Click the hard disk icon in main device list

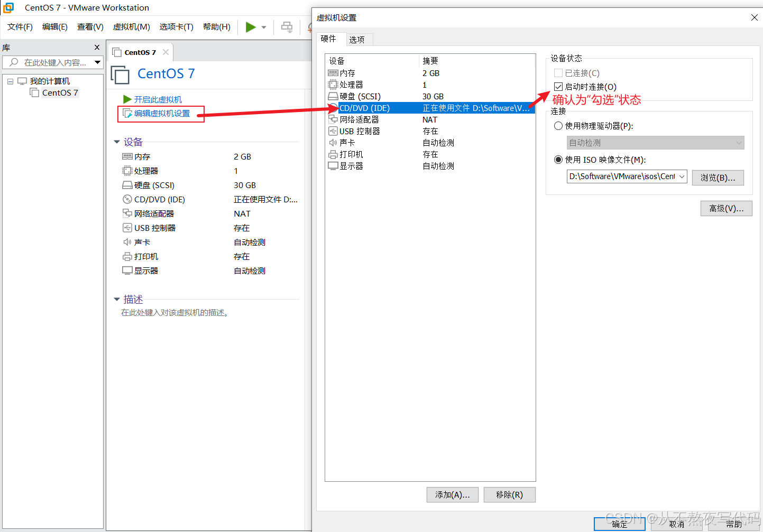click(127, 185)
